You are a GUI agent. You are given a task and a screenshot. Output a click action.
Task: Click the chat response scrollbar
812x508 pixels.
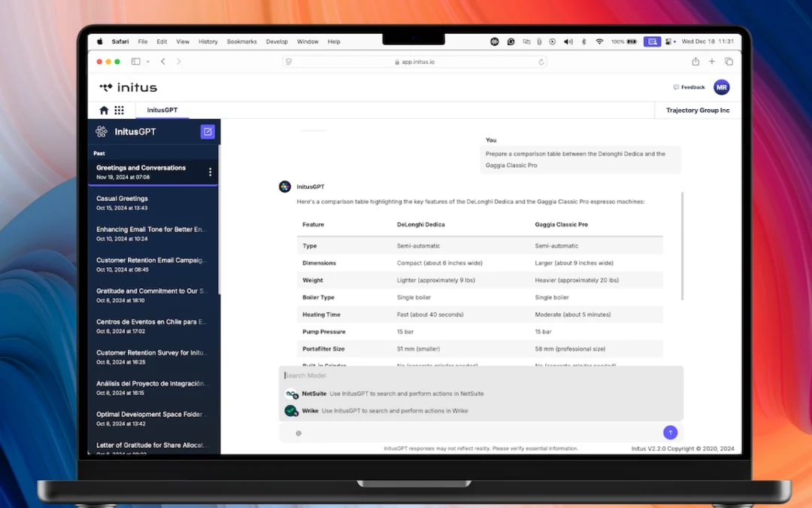coord(682,246)
